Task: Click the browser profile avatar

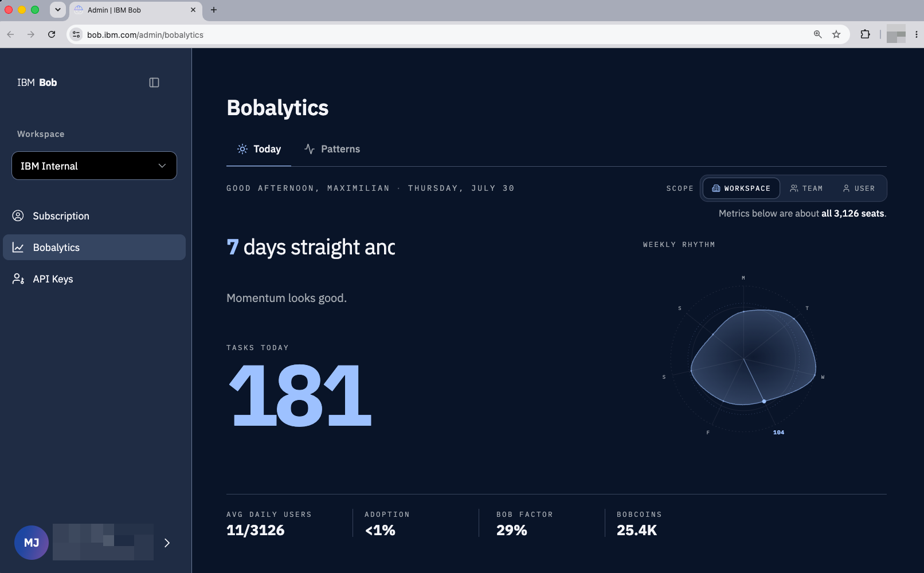Action: (896, 34)
